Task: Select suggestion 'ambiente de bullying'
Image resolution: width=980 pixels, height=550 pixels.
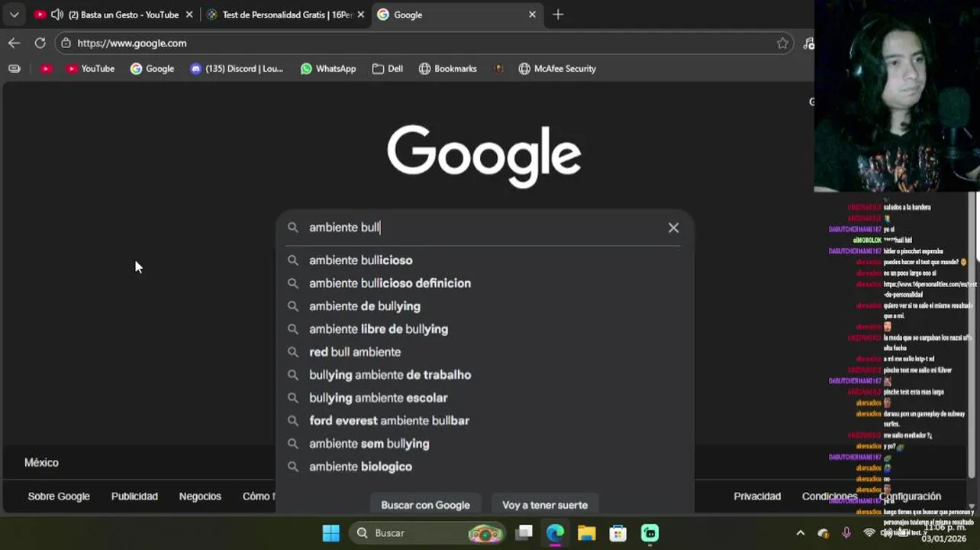Action: click(485, 306)
